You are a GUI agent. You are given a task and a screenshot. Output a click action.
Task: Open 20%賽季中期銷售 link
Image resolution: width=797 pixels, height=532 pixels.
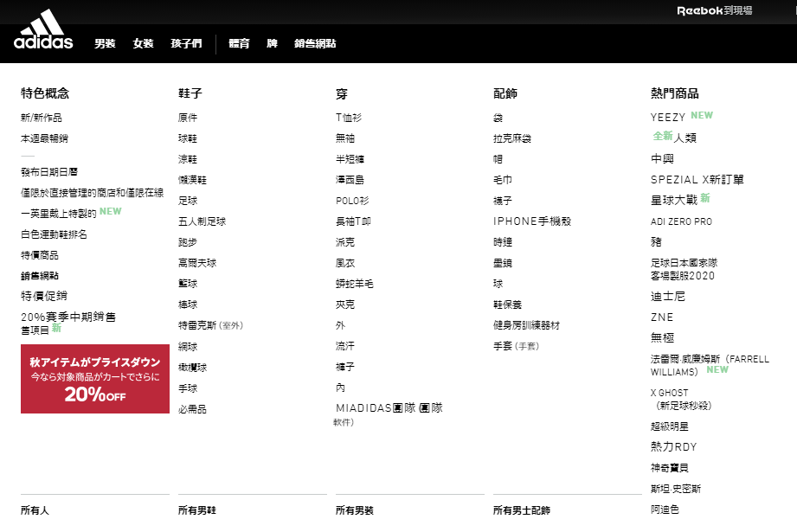[x=68, y=324]
